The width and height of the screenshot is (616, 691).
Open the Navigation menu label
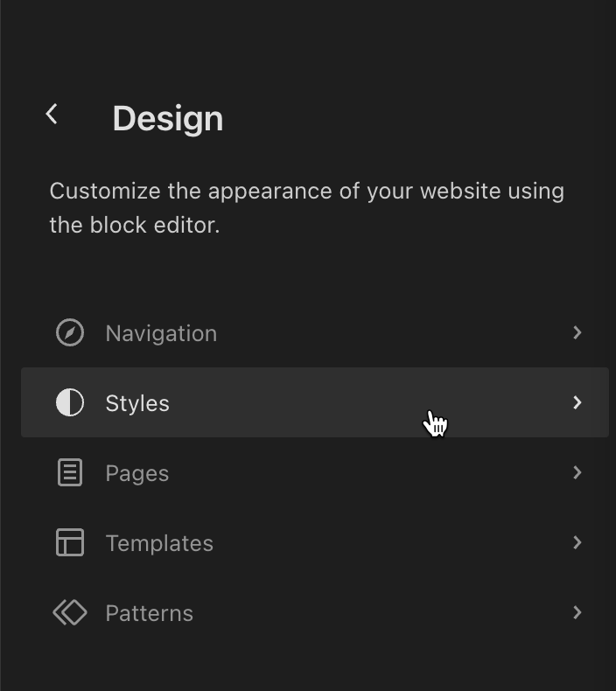[161, 333]
